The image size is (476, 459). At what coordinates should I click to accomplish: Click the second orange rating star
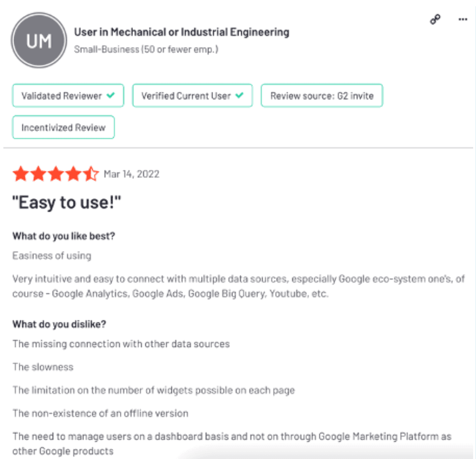point(38,174)
